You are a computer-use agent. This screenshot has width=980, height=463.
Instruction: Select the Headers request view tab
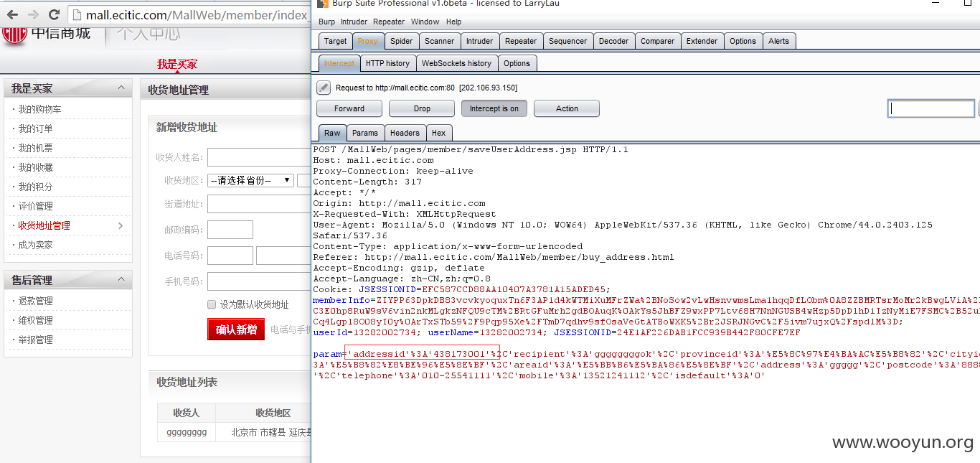coord(405,133)
